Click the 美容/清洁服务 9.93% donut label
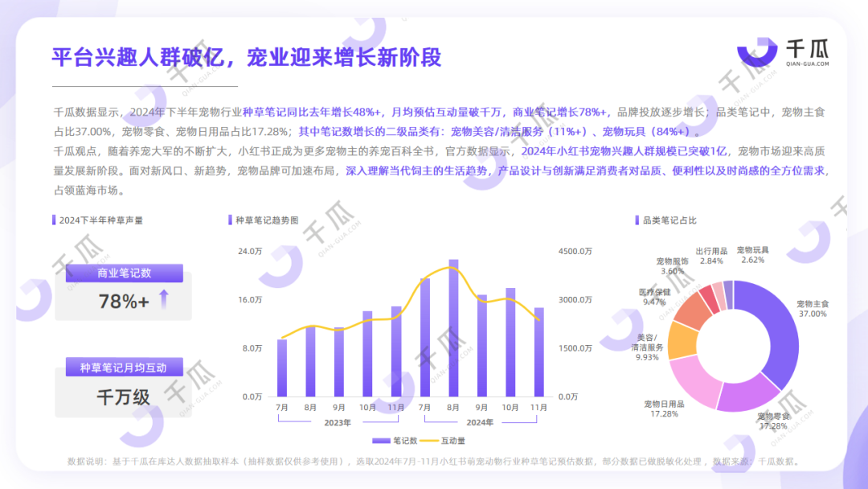 [647, 347]
